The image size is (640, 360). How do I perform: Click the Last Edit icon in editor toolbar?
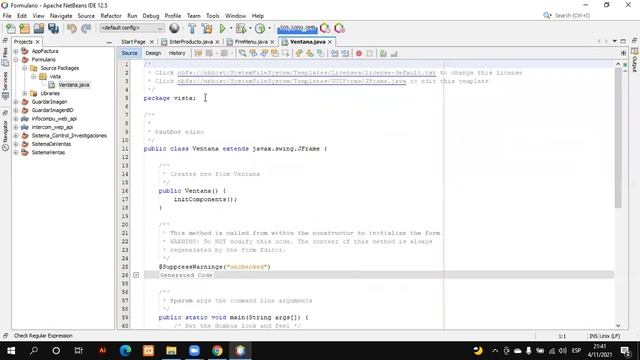[198, 53]
